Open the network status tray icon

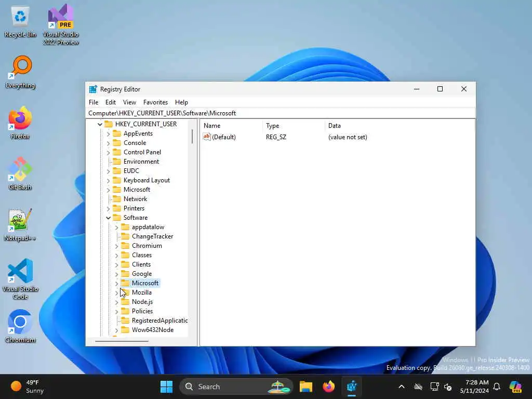[434, 387]
